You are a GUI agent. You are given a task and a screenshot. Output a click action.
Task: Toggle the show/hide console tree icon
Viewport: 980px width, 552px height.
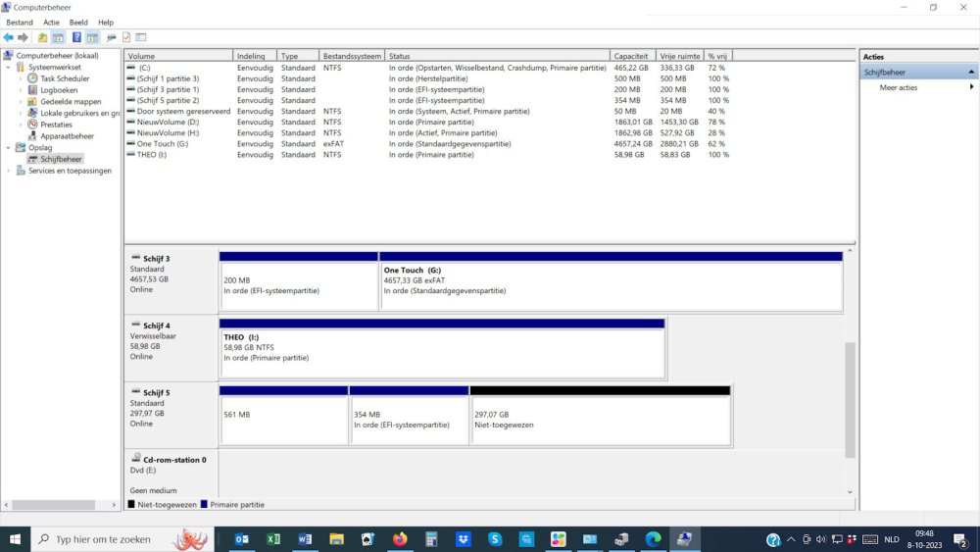pyautogui.click(x=58, y=37)
